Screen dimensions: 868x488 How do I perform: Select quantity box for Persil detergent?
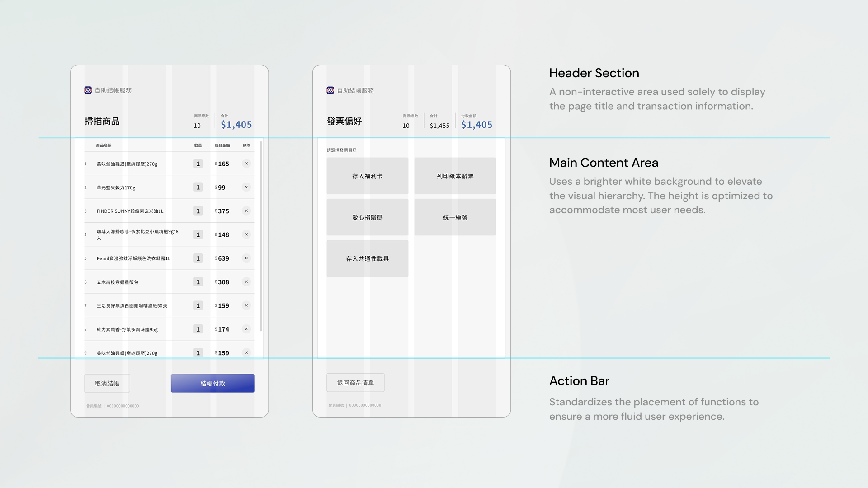click(198, 258)
